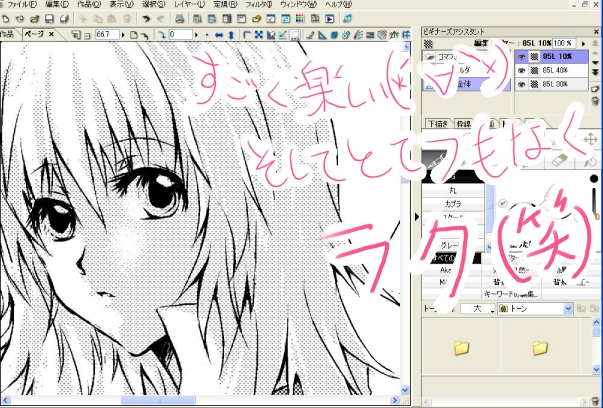Click trash icon at bottom of tone panel
The image size is (603, 408).
click(x=596, y=402)
